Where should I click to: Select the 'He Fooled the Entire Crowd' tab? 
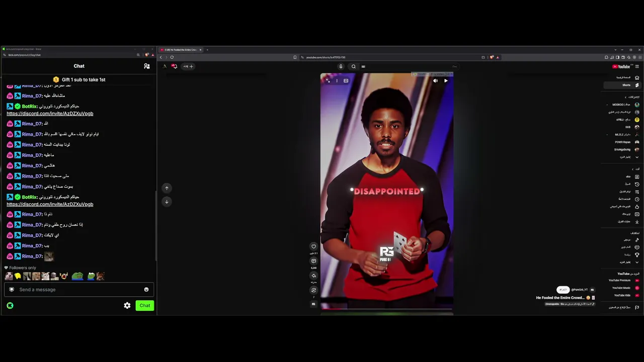[181, 50]
